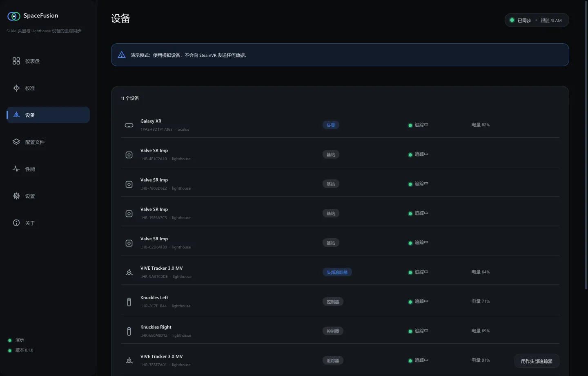
Task: Select 设备 in the sidebar
Action: 48,115
